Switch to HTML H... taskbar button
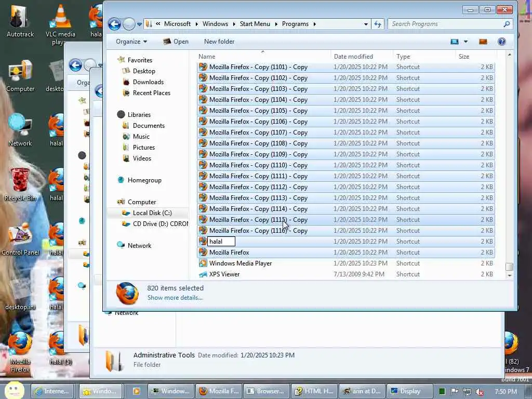The width and height of the screenshot is (532, 399). (x=314, y=391)
